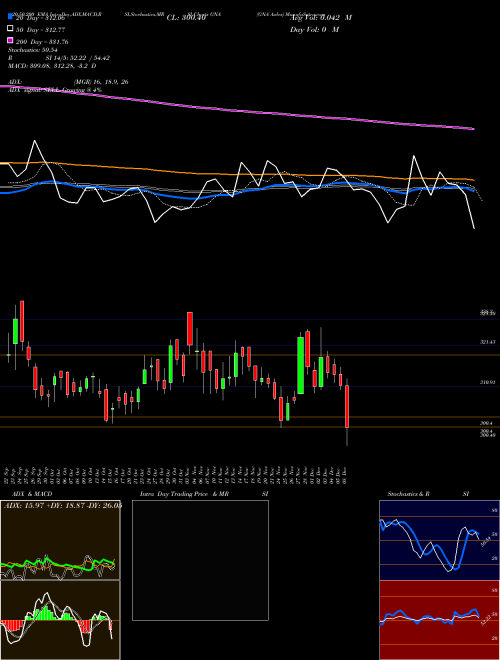The image size is (500, 660).
Task: Open the blue Stochastics chart panel
Action: (439, 540)
